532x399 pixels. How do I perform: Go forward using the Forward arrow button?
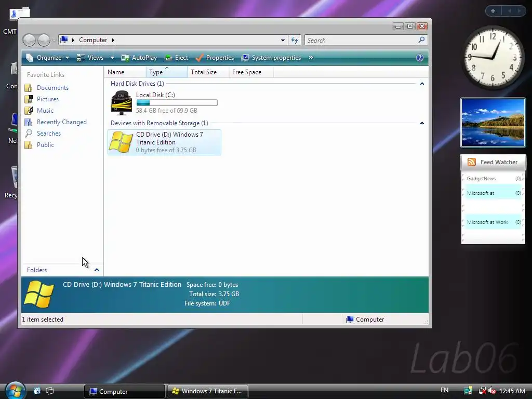[44, 41]
